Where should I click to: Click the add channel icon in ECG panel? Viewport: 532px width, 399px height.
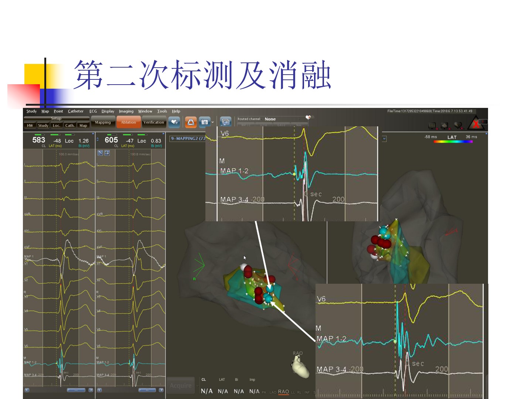tap(107, 153)
